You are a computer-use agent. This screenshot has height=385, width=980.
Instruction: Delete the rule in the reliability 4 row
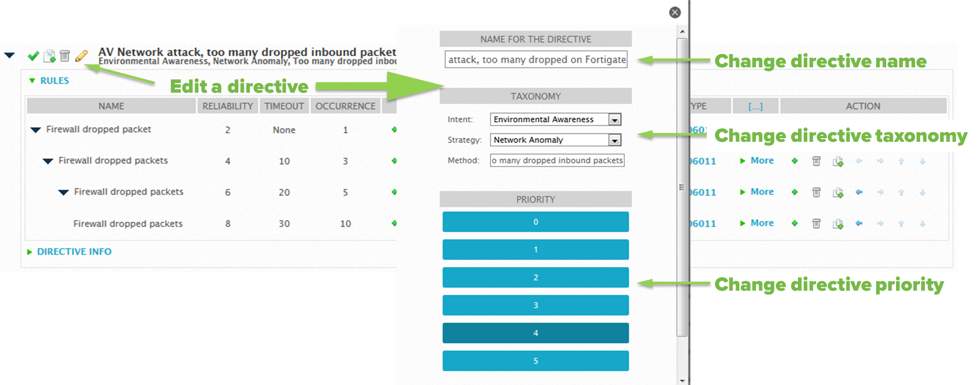[816, 161]
